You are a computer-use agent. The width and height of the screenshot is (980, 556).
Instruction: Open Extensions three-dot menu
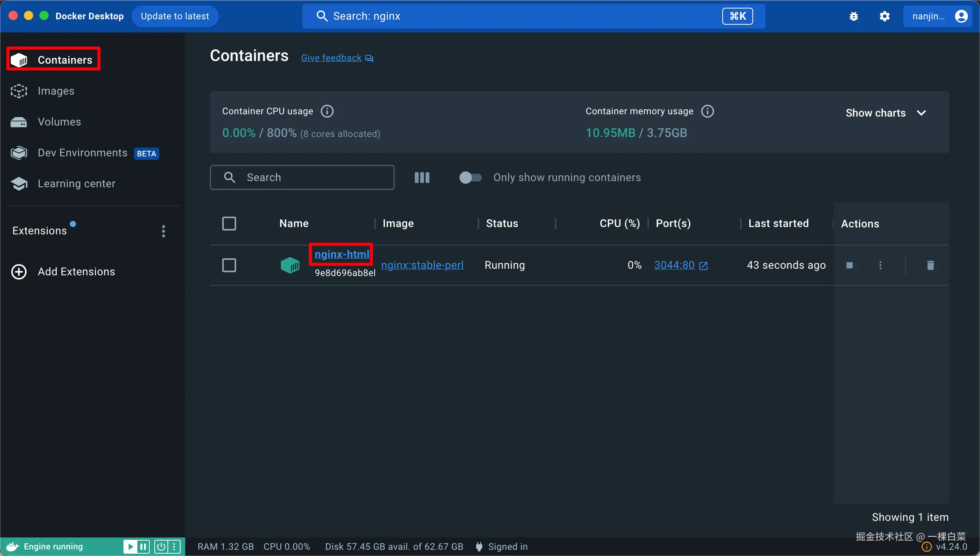pyautogui.click(x=164, y=231)
